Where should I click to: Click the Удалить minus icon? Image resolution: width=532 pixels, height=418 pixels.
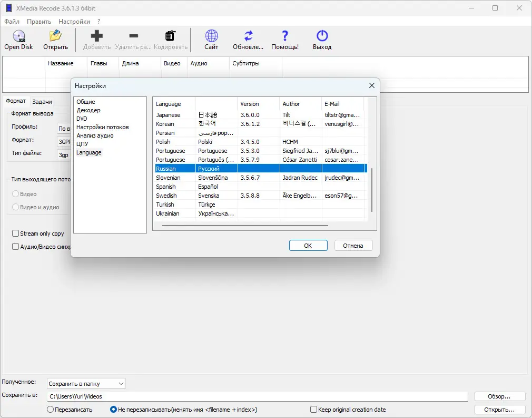134,36
